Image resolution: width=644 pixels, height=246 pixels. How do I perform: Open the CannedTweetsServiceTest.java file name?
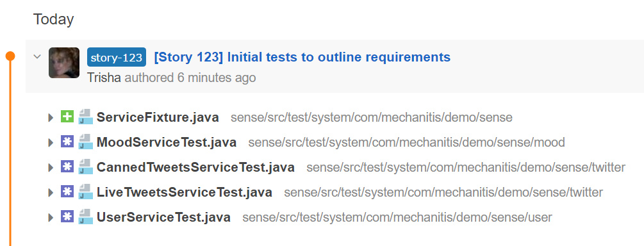(x=195, y=168)
